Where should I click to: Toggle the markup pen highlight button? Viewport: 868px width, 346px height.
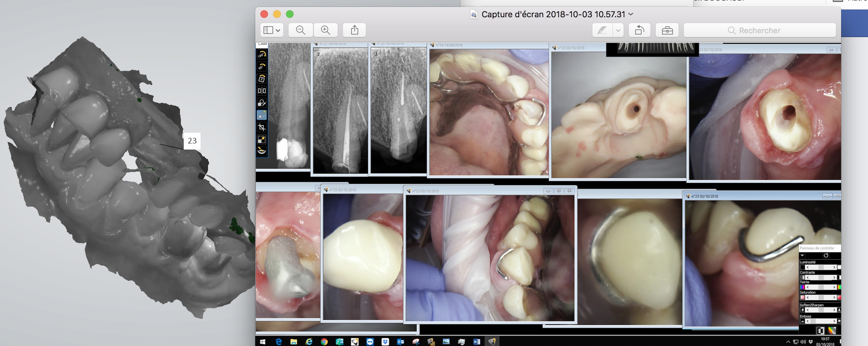click(x=602, y=30)
